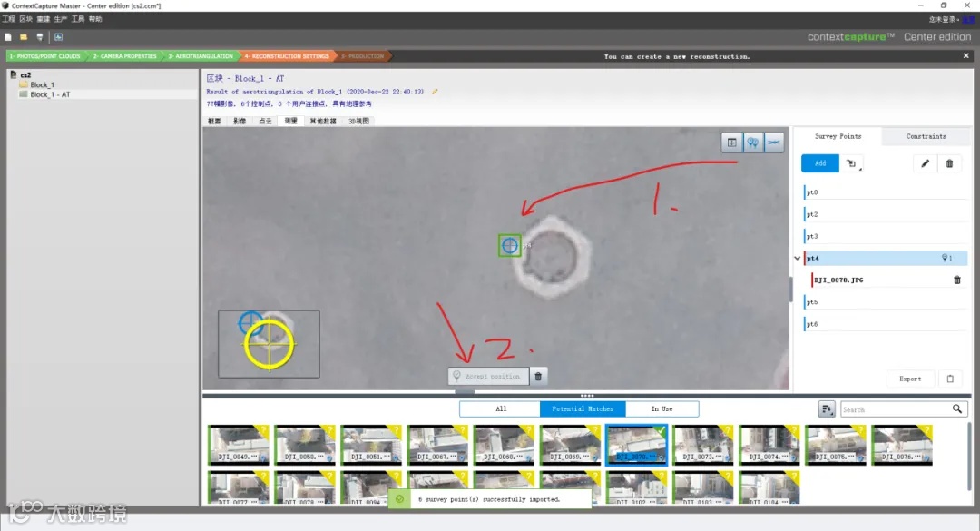This screenshot has width=980, height=531.
Task: Select survey point pt3
Action: [x=886, y=236]
